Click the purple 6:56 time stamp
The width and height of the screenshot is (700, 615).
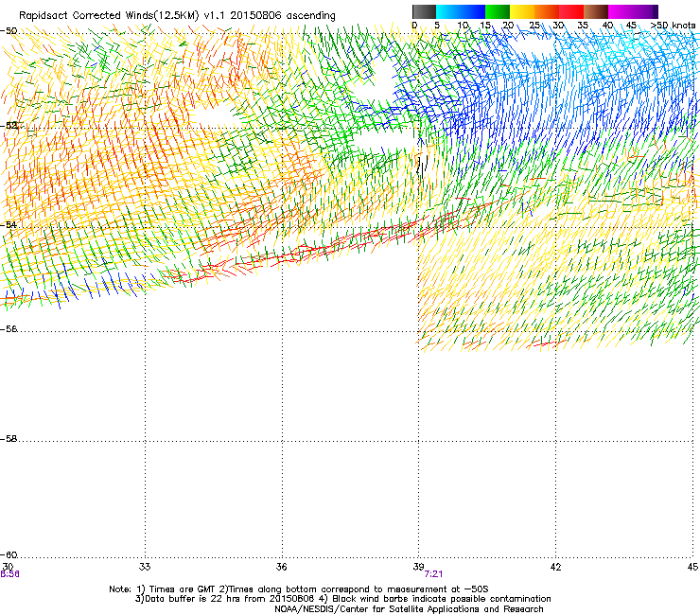[x=9, y=574]
